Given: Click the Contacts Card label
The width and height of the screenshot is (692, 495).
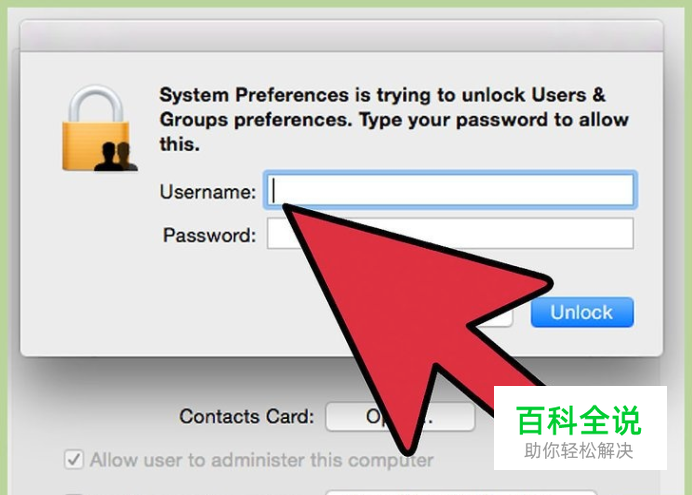Looking at the screenshot, I should point(247,416).
